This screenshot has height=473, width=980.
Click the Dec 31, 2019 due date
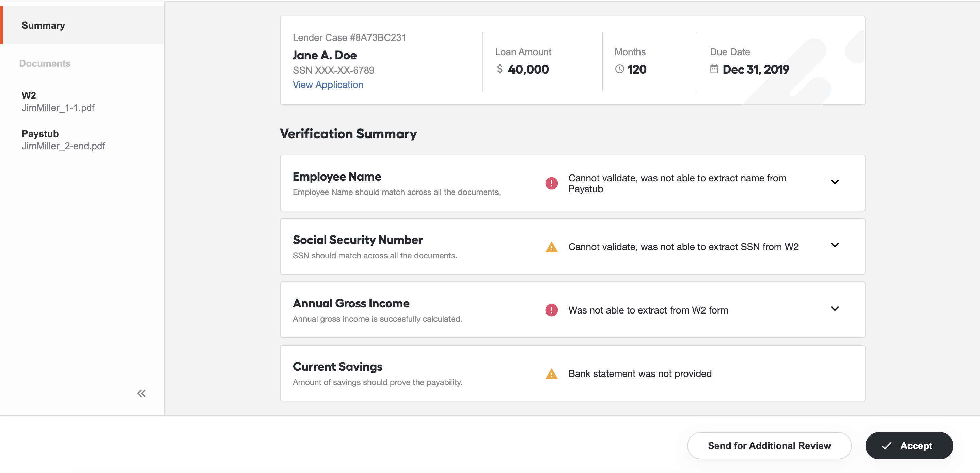point(756,69)
